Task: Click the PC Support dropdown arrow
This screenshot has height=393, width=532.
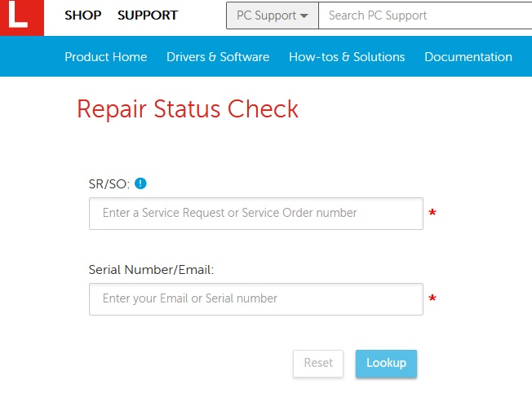Action: 304,16
